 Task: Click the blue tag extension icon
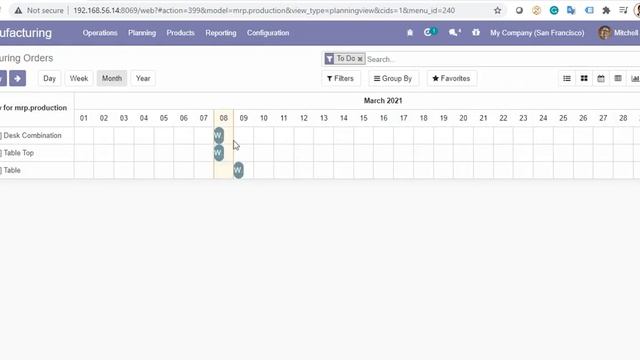pyautogui.click(x=589, y=11)
